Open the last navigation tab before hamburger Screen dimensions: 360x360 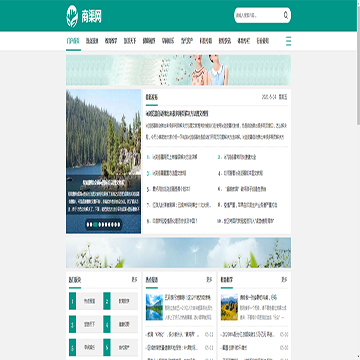[x=263, y=41]
